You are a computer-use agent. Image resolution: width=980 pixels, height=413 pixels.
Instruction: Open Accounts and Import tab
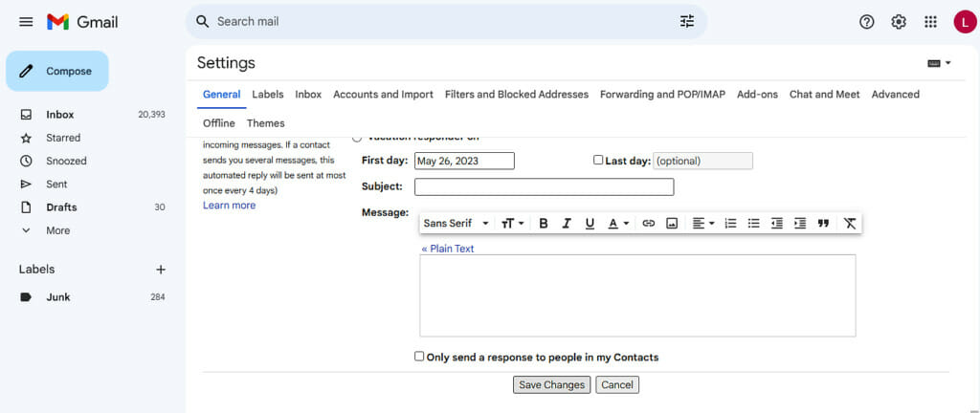click(383, 95)
